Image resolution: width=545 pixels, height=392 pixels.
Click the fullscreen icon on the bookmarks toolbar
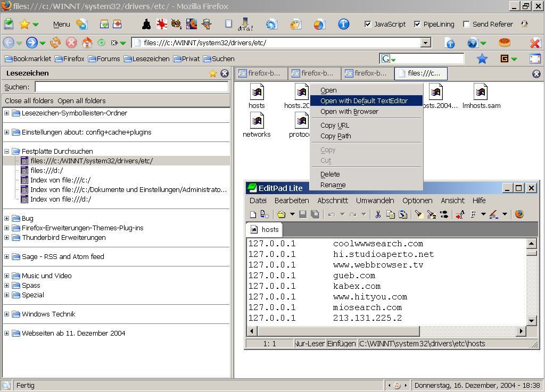[x=535, y=59]
